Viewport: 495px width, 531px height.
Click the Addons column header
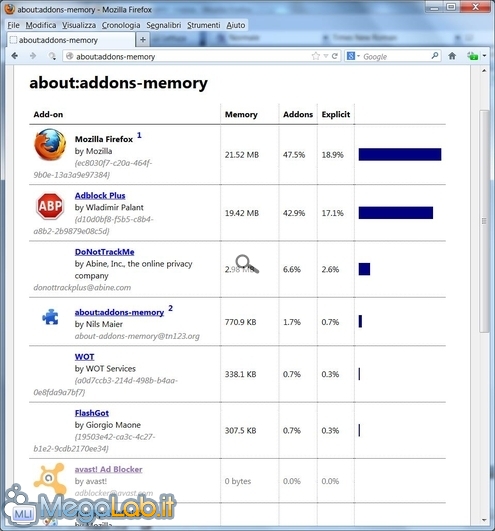298,114
